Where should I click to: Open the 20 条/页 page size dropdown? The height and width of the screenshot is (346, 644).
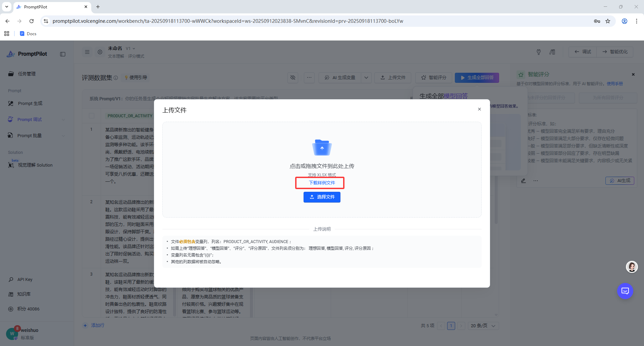(x=483, y=326)
